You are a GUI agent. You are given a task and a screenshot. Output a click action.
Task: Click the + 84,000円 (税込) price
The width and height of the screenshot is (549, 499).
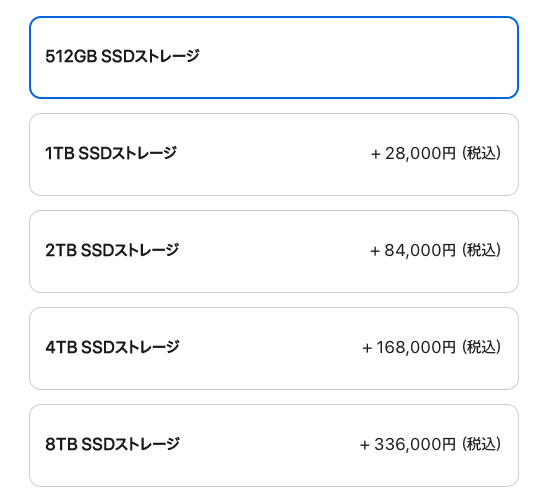click(x=436, y=250)
